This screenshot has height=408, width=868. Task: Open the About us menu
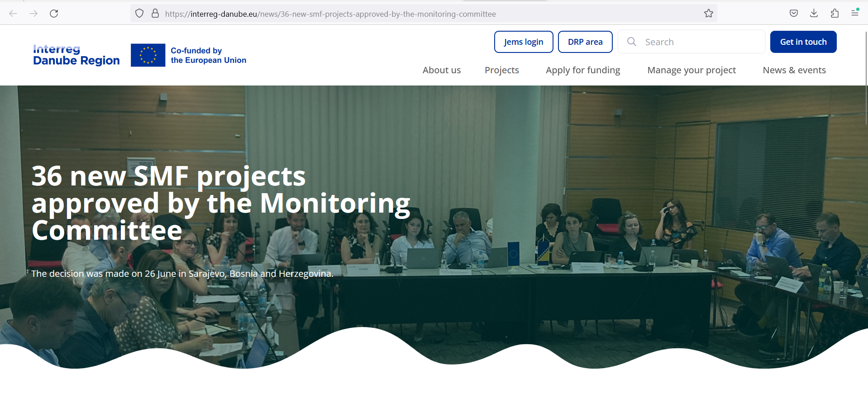(x=441, y=70)
